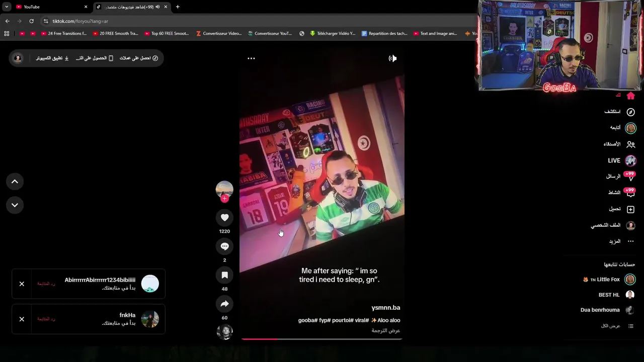Go to next video with down arrow
This screenshot has height=362, width=644.
(15, 205)
